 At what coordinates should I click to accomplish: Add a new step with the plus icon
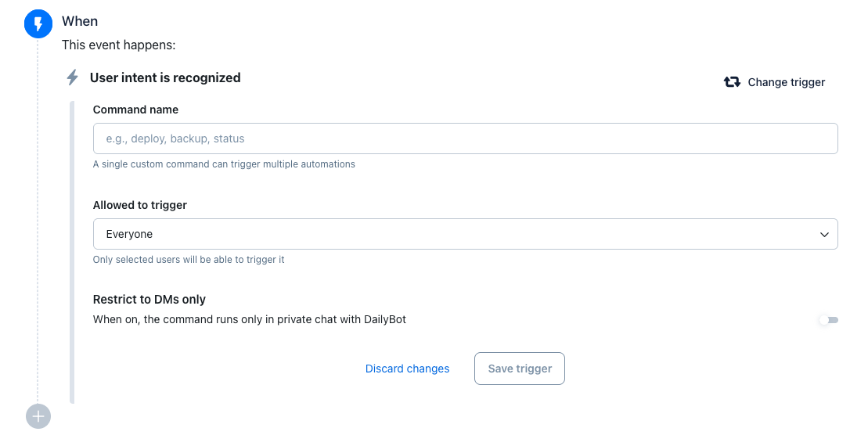[x=38, y=416]
